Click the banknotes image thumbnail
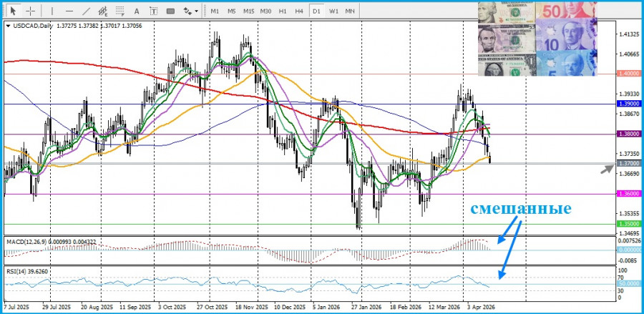 pyautogui.click(x=535, y=39)
